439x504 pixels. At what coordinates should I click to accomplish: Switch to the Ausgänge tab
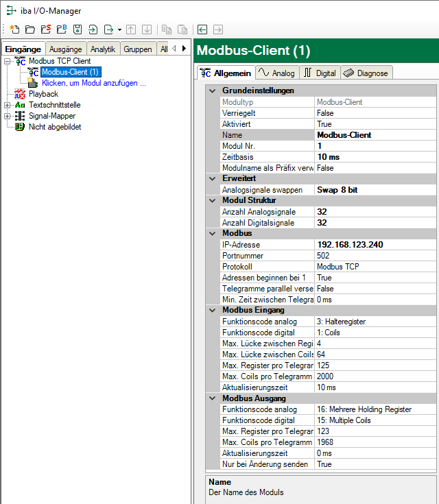(x=66, y=49)
